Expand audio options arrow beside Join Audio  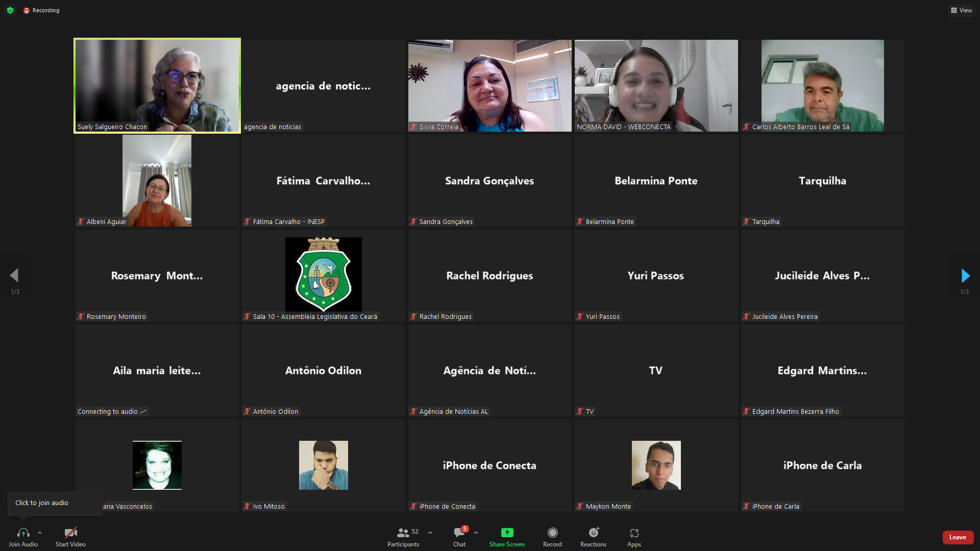(x=40, y=533)
